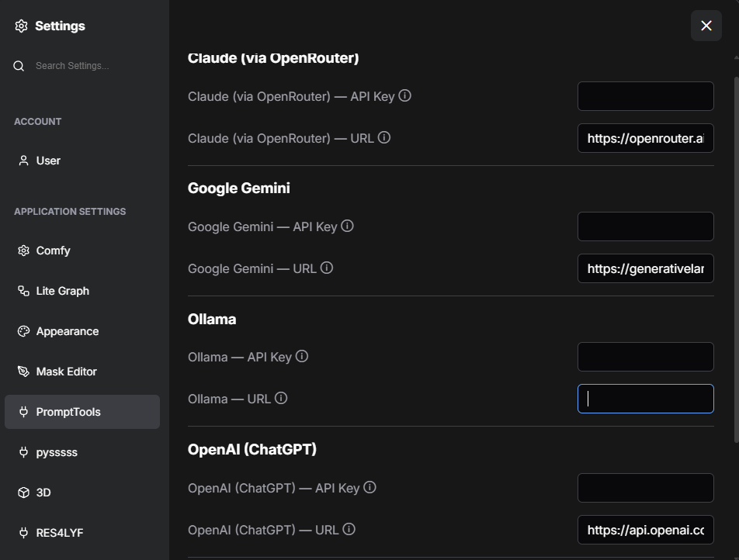Open pysssss settings category
The height and width of the screenshot is (560, 739).
point(82,452)
